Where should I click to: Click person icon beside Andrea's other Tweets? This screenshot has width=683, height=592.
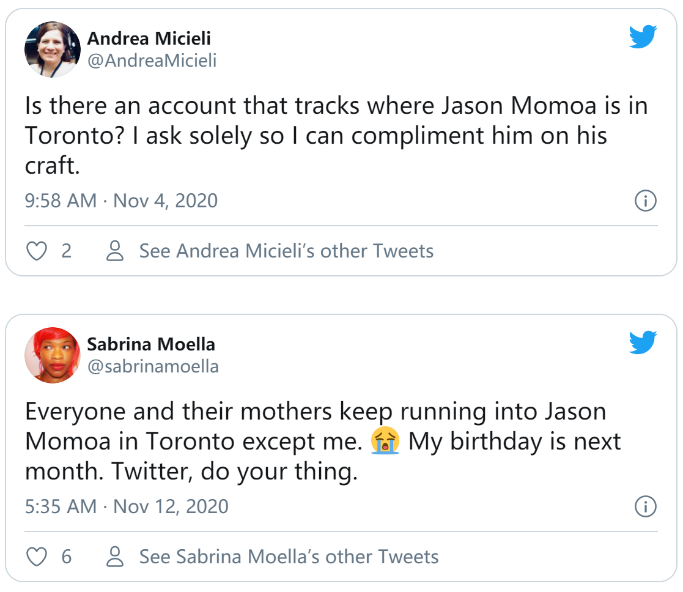[115, 250]
